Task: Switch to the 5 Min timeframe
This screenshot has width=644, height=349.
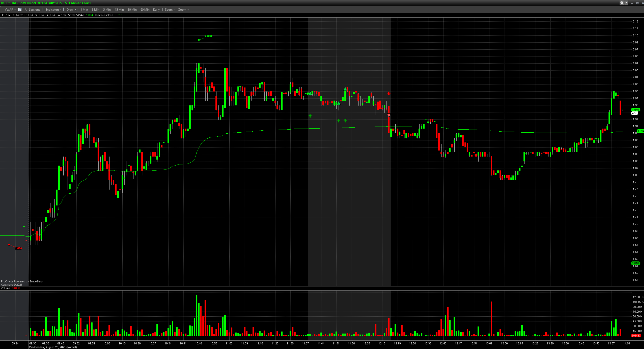Action: click(107, 9)
